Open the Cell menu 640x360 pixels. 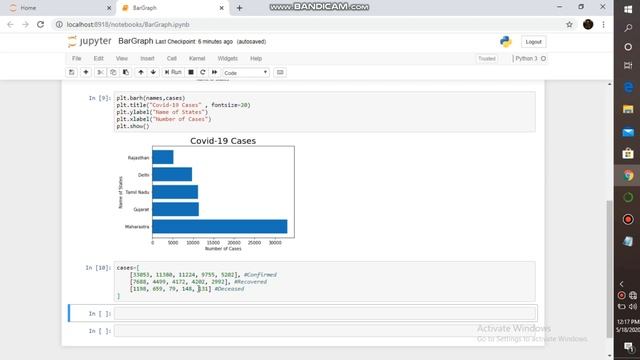point(171,58)
